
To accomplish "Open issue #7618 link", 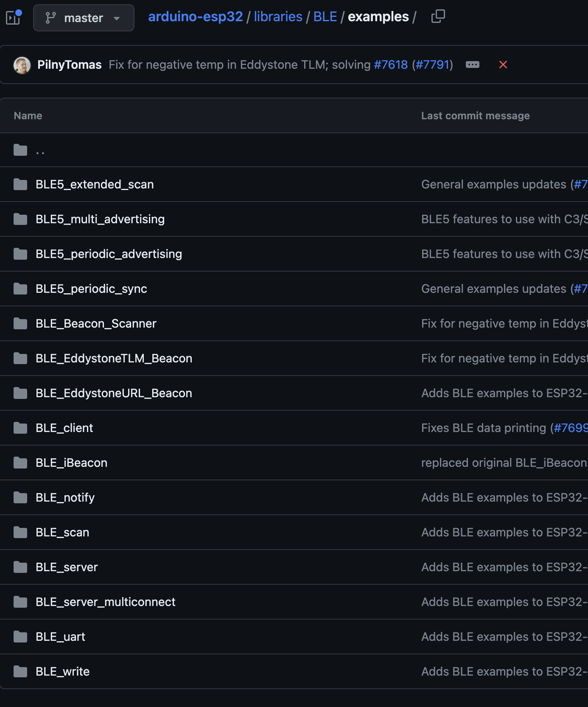I will (x=391, y=65).
